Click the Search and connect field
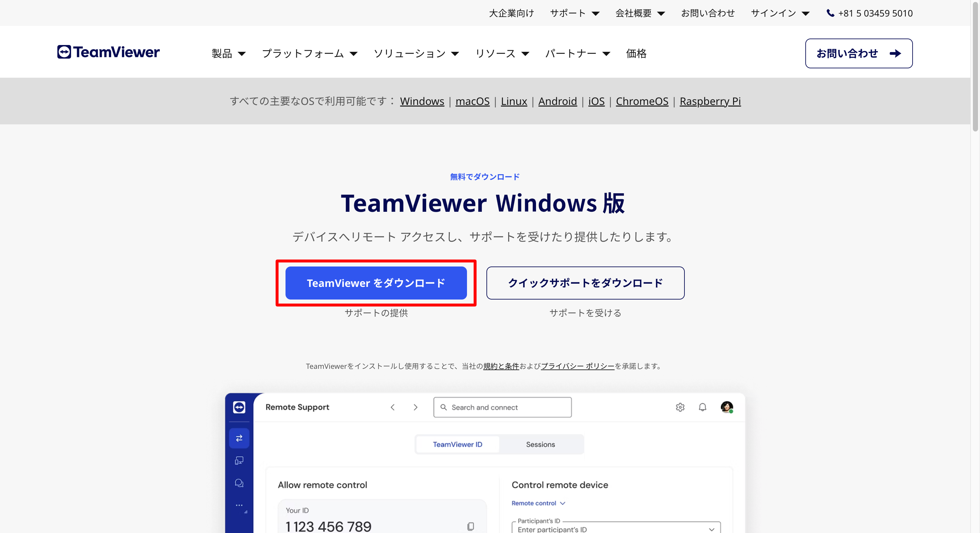 click(502, 407)
